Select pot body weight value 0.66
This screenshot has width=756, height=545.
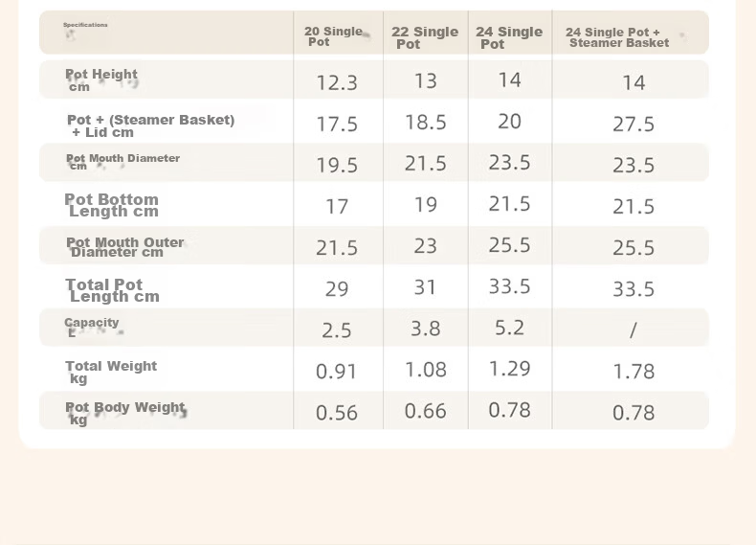click(x=426, y=411)
